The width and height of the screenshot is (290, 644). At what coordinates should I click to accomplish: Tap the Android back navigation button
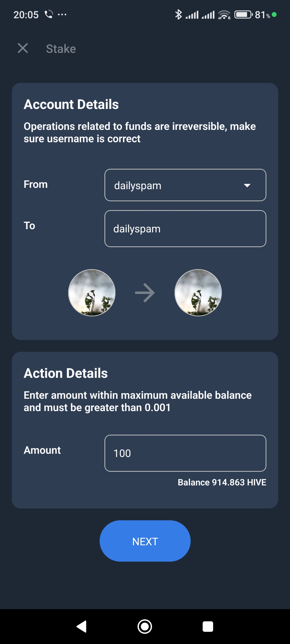[x=82, y=627]
